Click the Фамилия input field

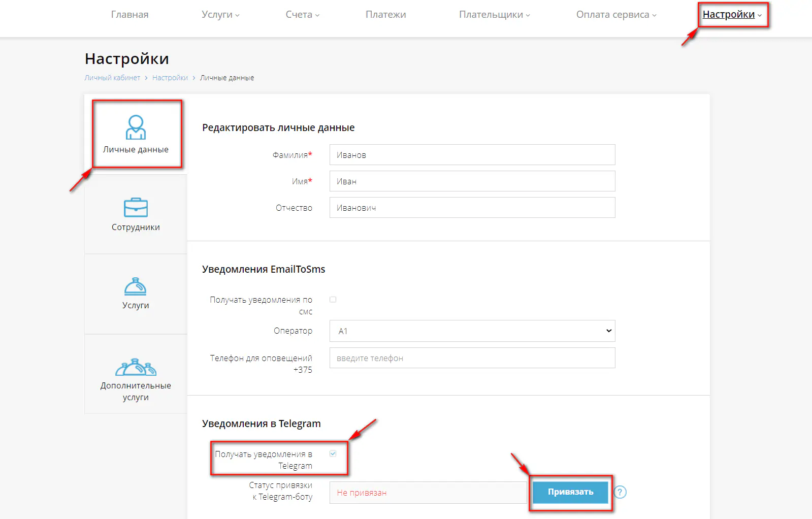point(472,155)
